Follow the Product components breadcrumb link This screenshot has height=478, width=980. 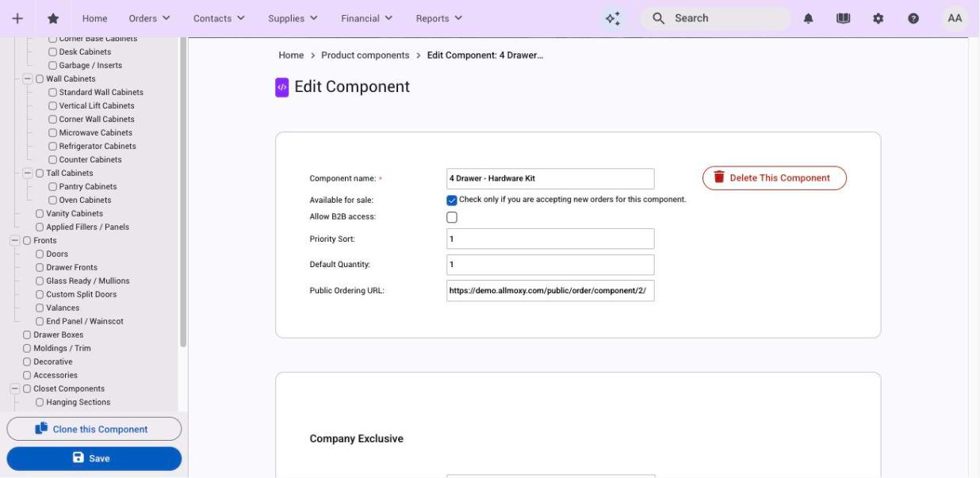click(x=366, y=55)
